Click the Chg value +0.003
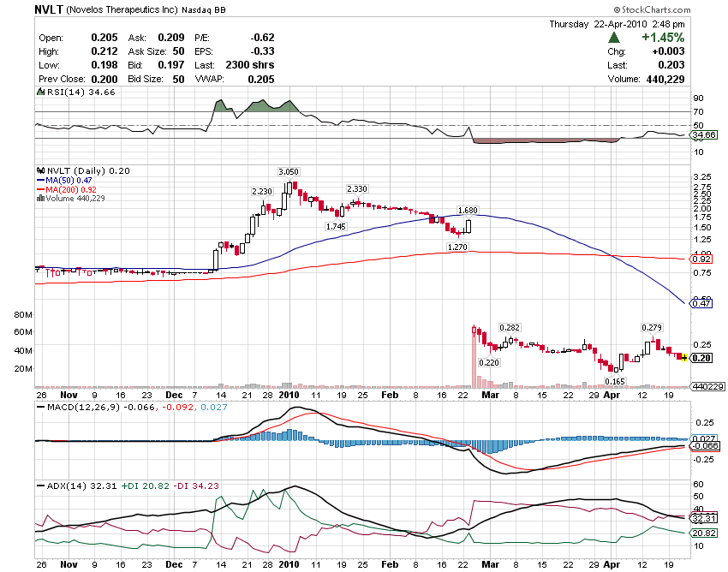Viewport: 728px width, 572px height. tap(668, 51)
